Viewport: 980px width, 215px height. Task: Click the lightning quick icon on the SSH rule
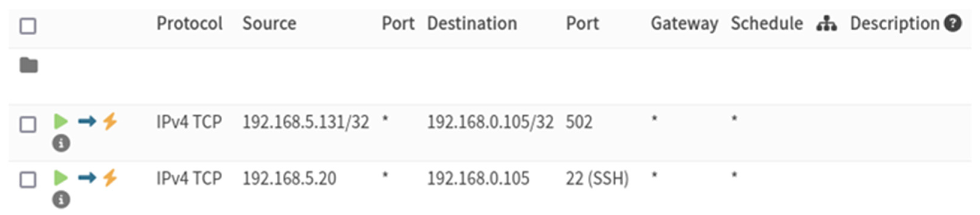(110, 178)
